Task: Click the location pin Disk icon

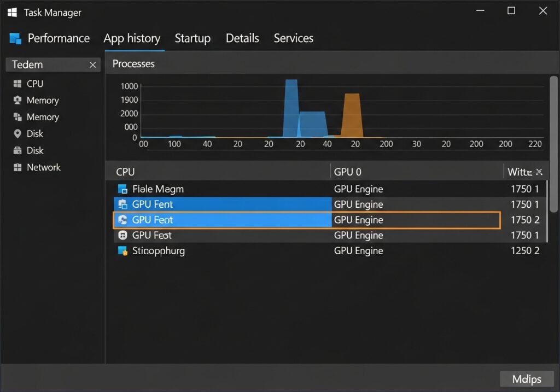Action: [x=17, y=133]
